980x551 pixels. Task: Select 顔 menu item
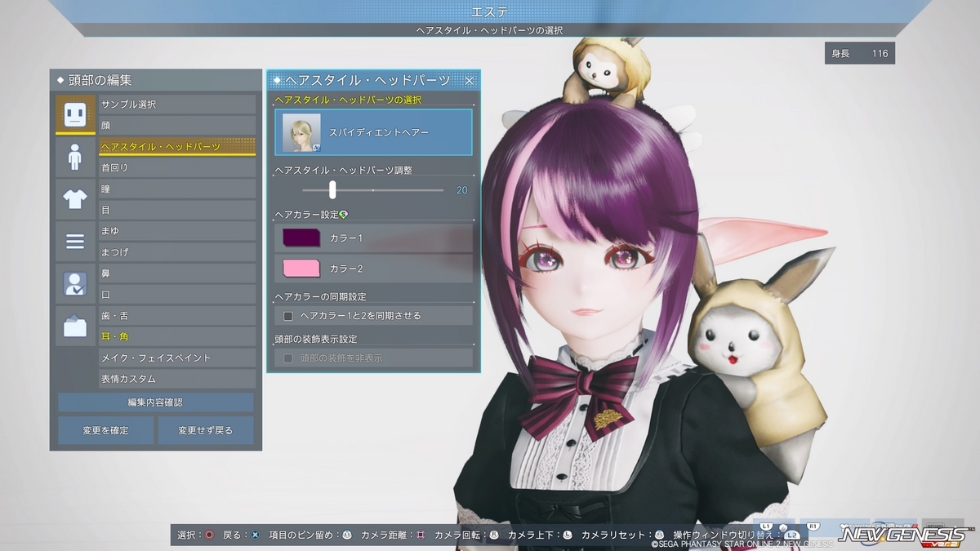pos(177,126)
